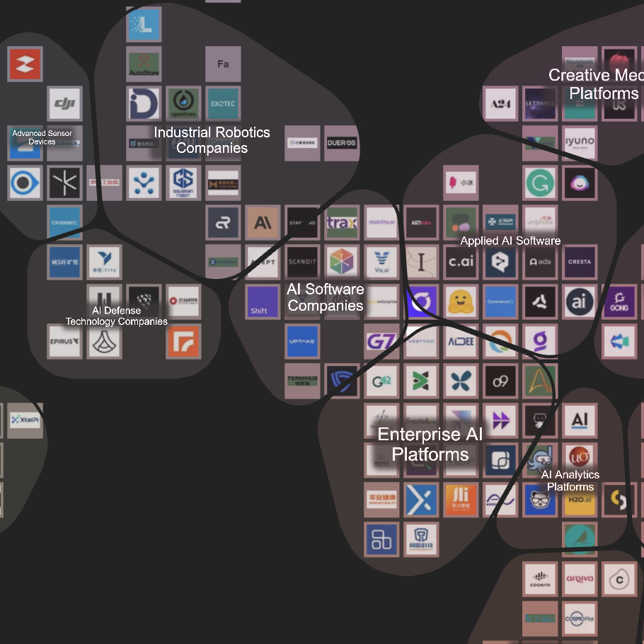Click the stability.ai tile
The width and height of the screenshot is (644, 644).
tap(381, 222)
